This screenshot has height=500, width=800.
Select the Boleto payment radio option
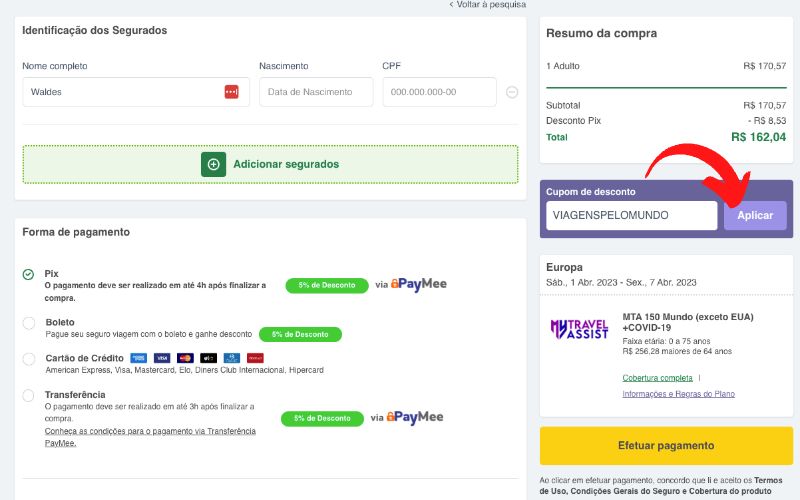[x=29, y=323]
